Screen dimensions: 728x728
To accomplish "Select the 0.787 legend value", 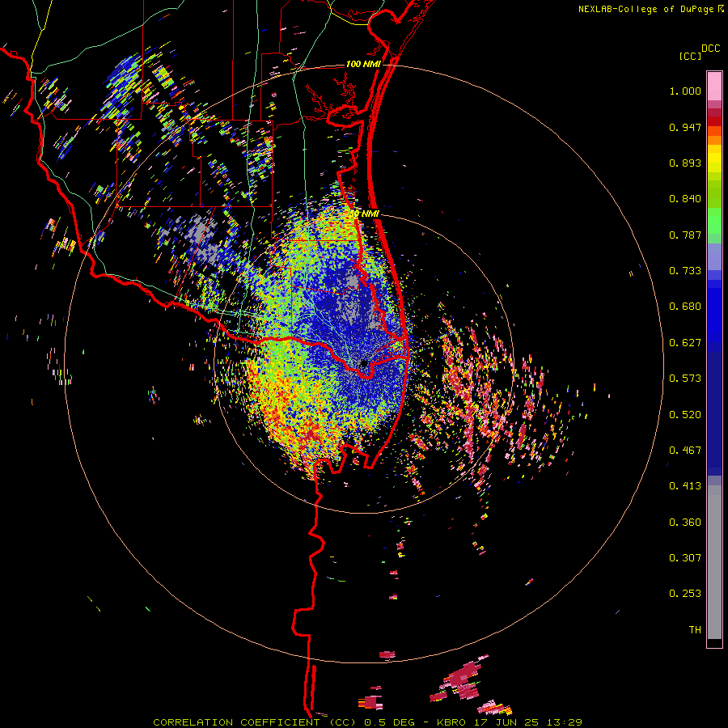I will pyautogui.click(x=685, y=235).
